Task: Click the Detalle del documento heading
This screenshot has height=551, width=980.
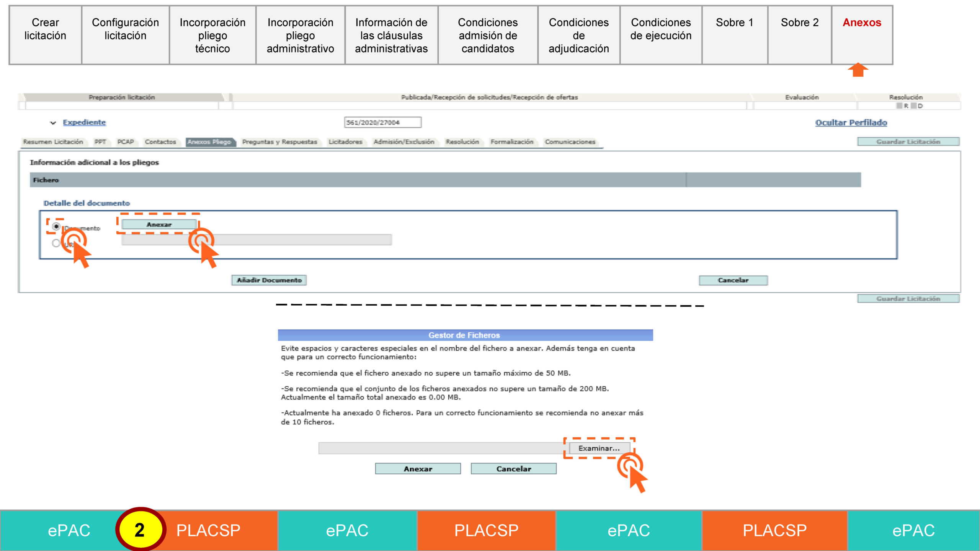Action: (87, 203)
